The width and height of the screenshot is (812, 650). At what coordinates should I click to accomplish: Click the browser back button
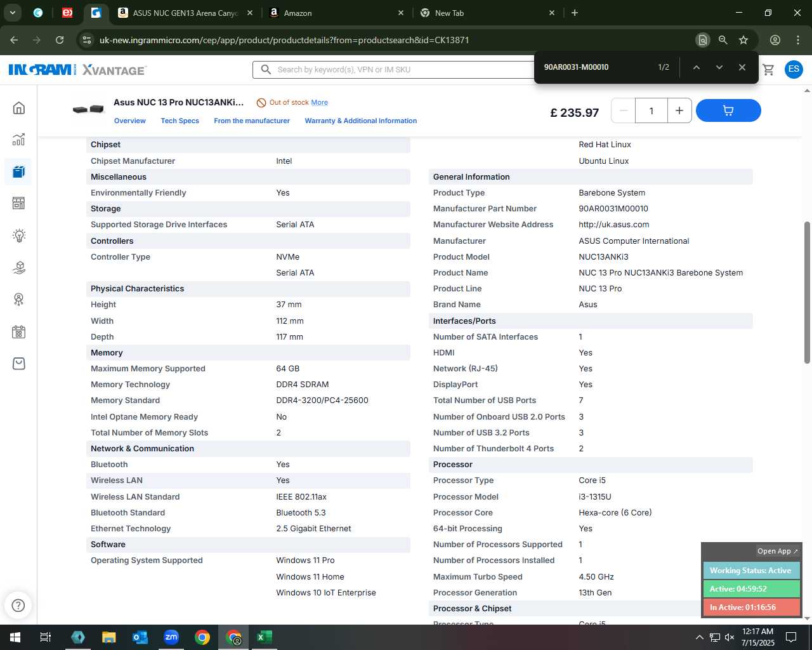(x=14, y=40)
